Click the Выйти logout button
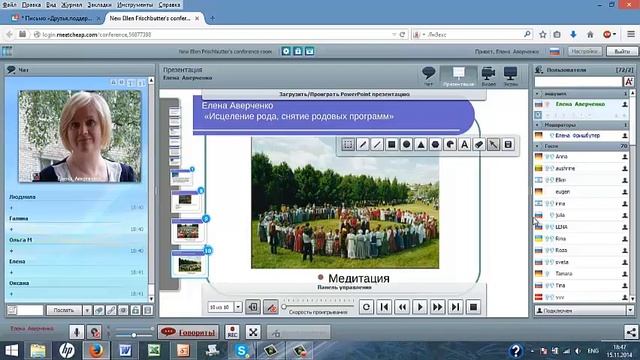 622,51
